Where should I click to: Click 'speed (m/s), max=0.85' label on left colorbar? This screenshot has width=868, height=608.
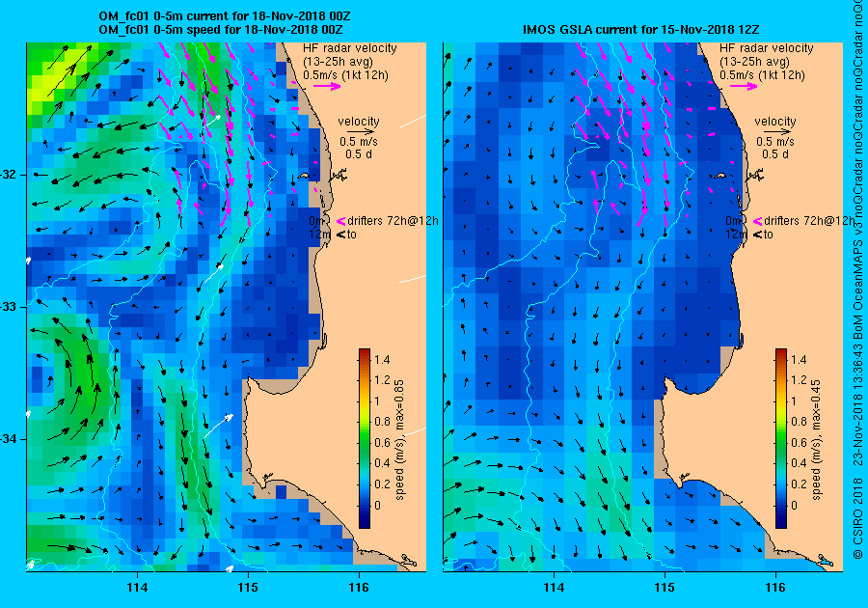coord(399,440)
